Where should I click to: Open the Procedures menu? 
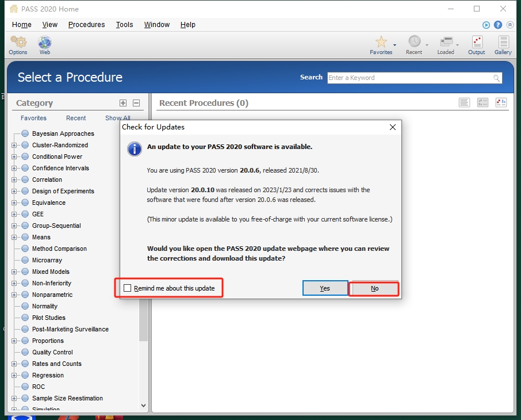click(86, 25)
